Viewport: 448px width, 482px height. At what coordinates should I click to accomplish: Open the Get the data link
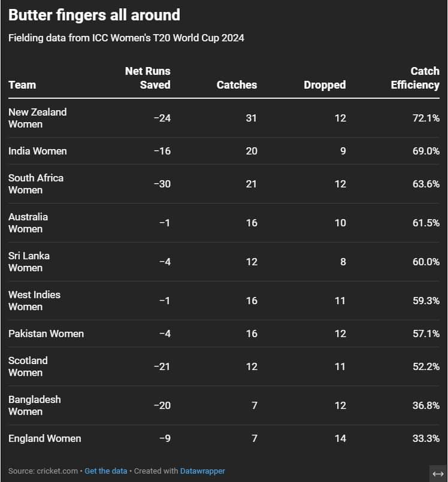pos(105,471)
